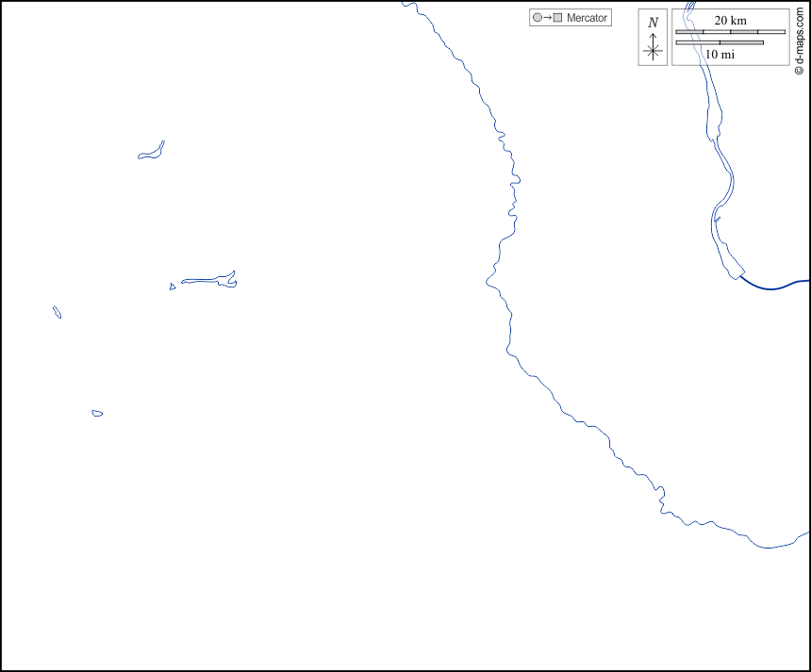Click the Mercator projection label

click(587, 18)
